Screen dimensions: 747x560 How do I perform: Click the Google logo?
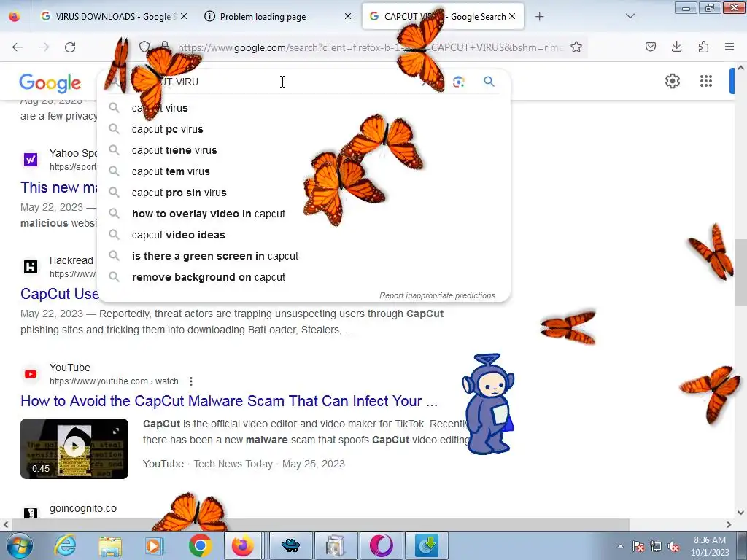(50, 83)
